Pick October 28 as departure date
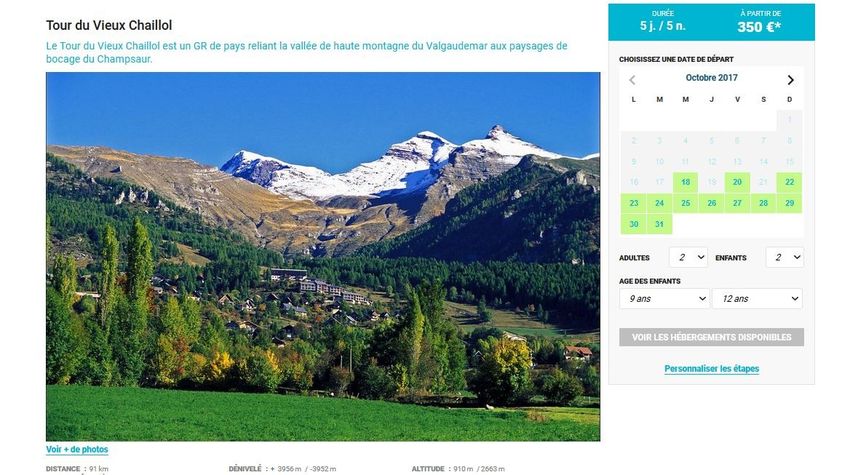This screenshot has width=850, height=475. click(x=763, y=203)
